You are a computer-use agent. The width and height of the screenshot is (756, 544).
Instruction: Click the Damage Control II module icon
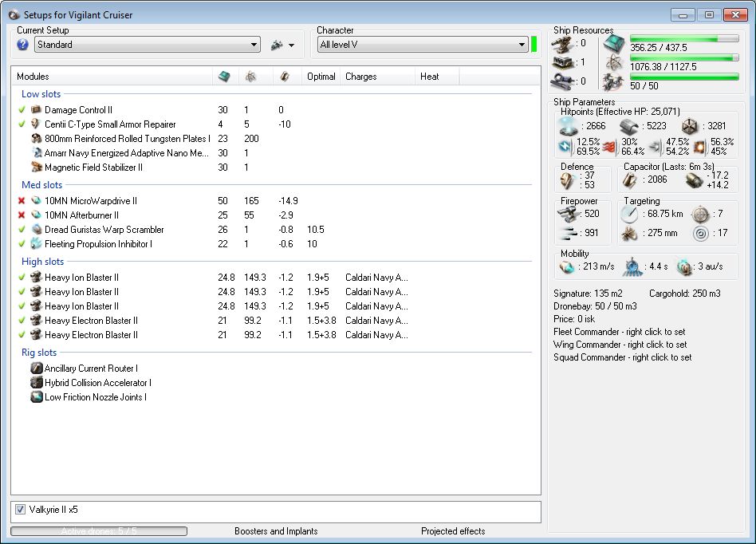click(x=36, y=110)
